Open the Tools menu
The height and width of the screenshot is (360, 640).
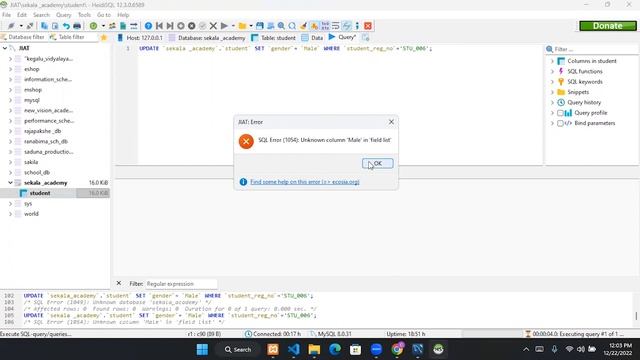[x=84, y=15]
